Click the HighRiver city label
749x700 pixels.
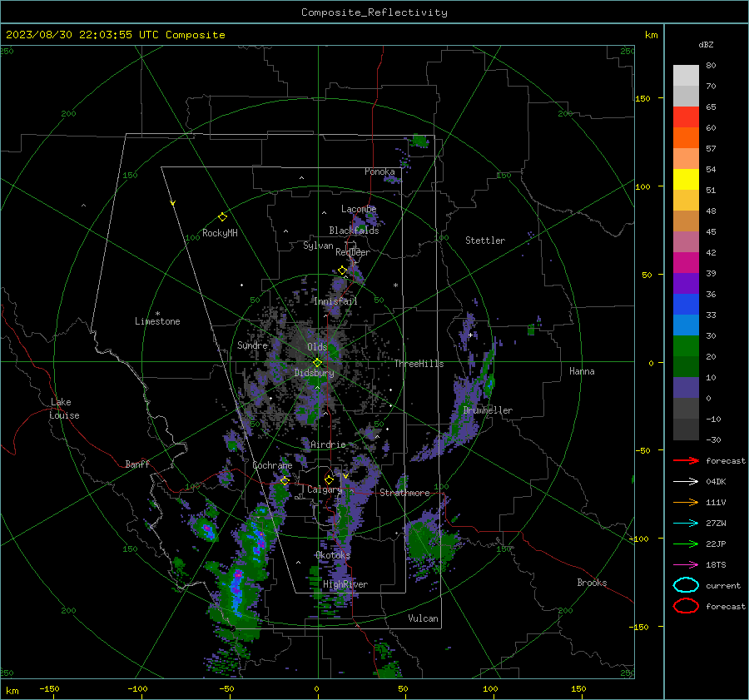point(345,584)
